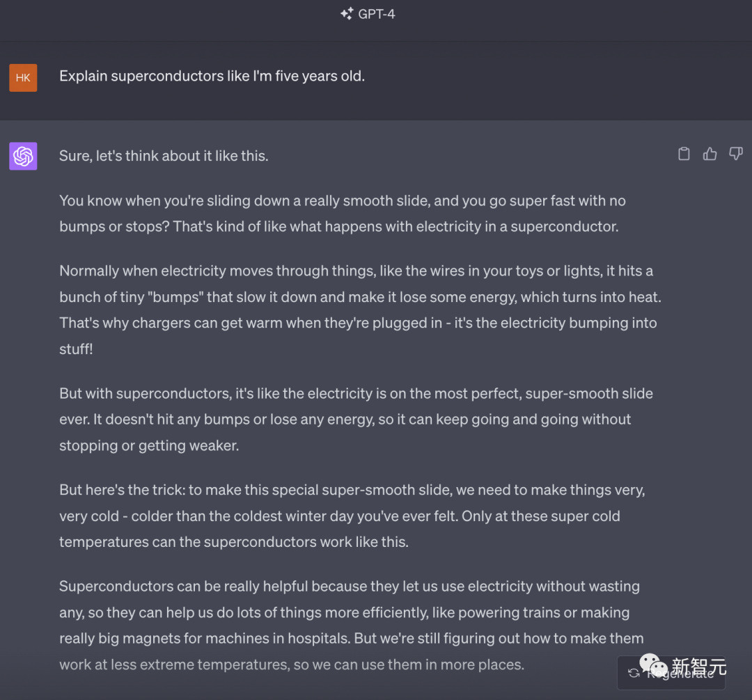The height and width of the screenshot is (700, 752).
Task: Click the ChatGPT logo avatar
Action: [x=23, y=156]
